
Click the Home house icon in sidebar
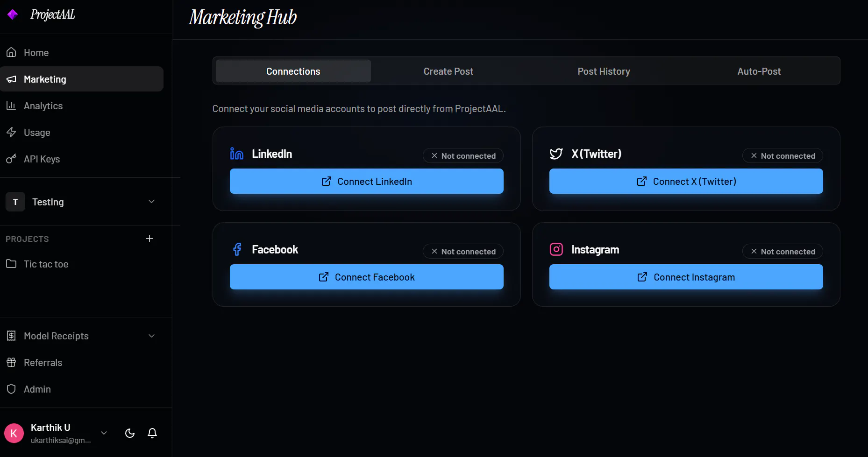[x=11, y=52]
